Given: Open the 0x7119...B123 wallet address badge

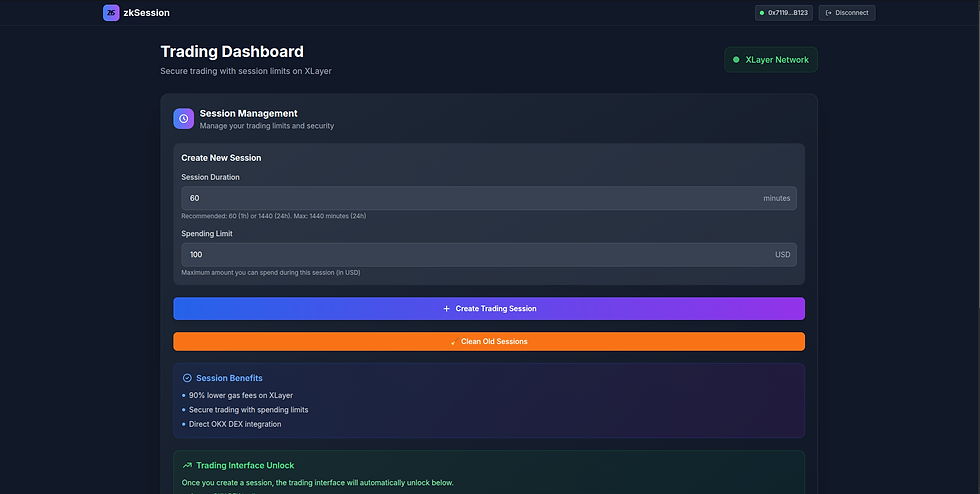Looking at the screenshot, I should [784, 13].
